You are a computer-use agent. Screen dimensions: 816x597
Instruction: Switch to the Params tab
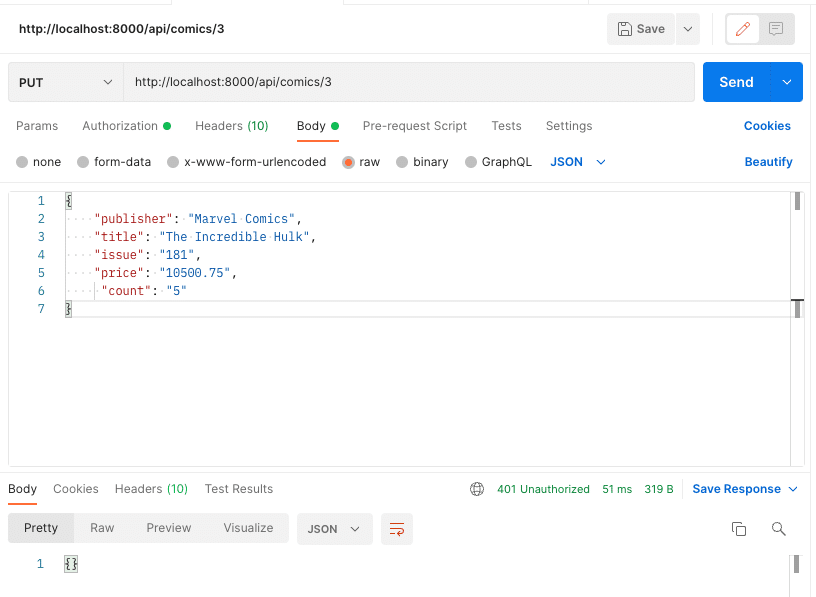coord(37,126)
